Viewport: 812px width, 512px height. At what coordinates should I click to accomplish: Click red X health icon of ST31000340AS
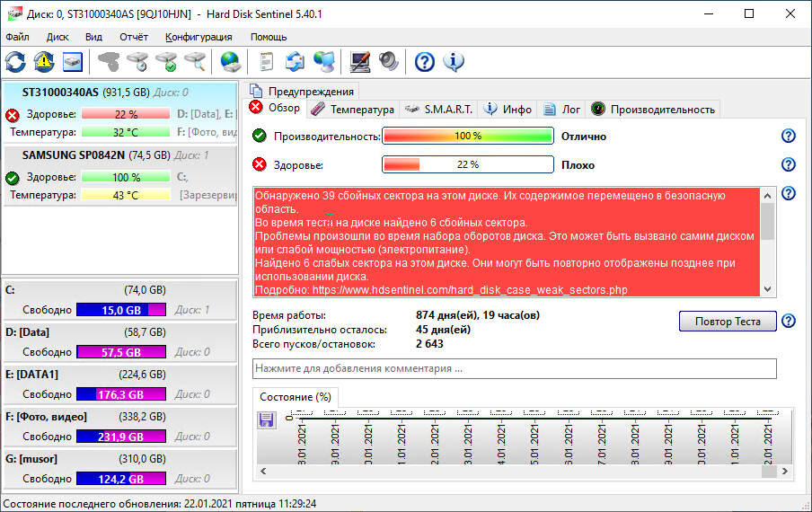click(x=13, y=115)
